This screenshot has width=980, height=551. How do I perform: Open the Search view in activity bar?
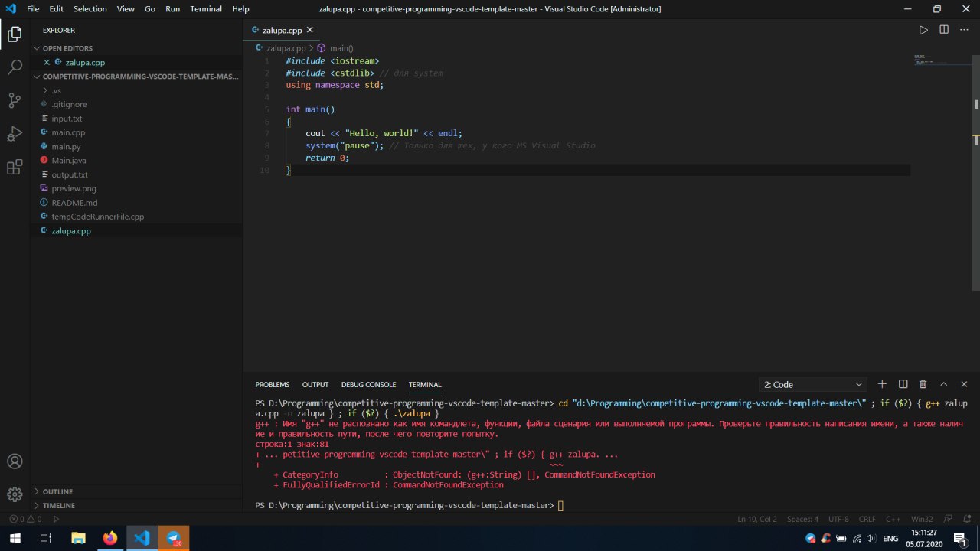coord(15,67)
